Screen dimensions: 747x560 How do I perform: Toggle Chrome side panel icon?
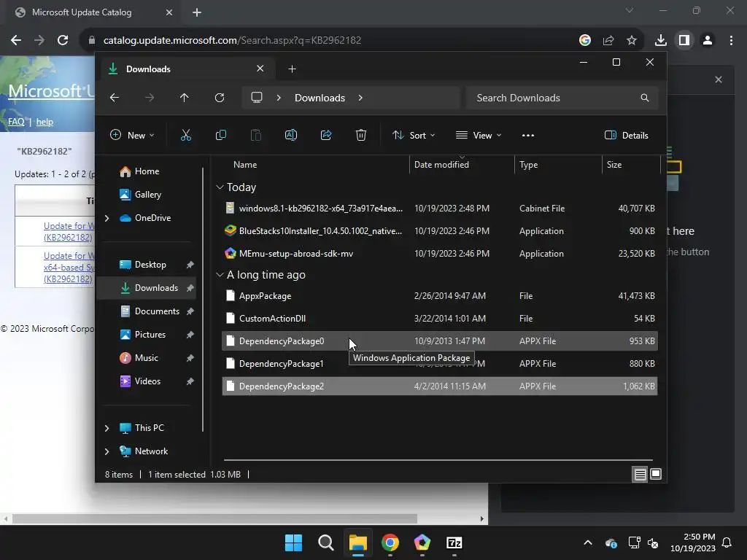[x=684, y=40]
